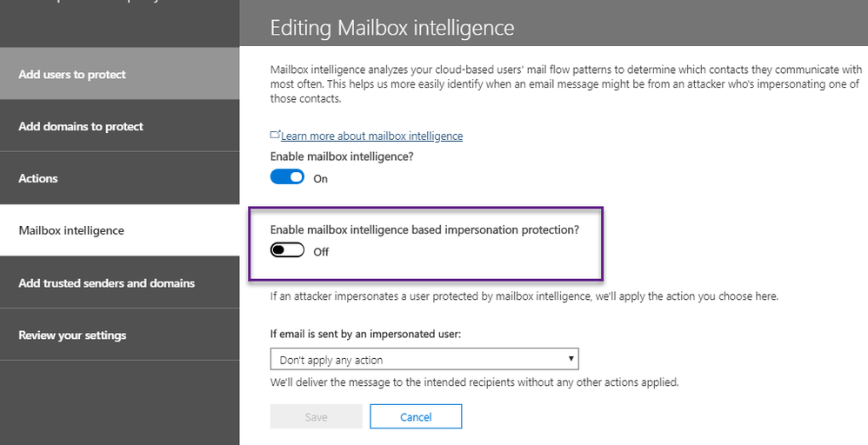Click the Enable mailbox intelligence question label

point(341,156)
